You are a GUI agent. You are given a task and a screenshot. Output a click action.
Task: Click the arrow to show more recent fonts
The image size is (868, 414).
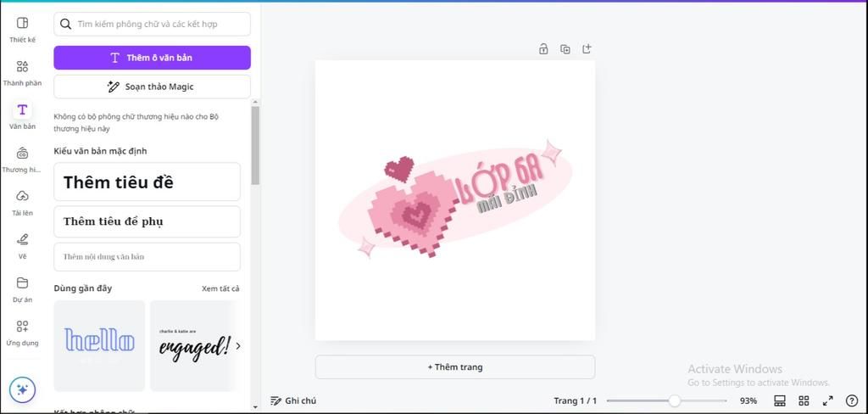(238, 345)
